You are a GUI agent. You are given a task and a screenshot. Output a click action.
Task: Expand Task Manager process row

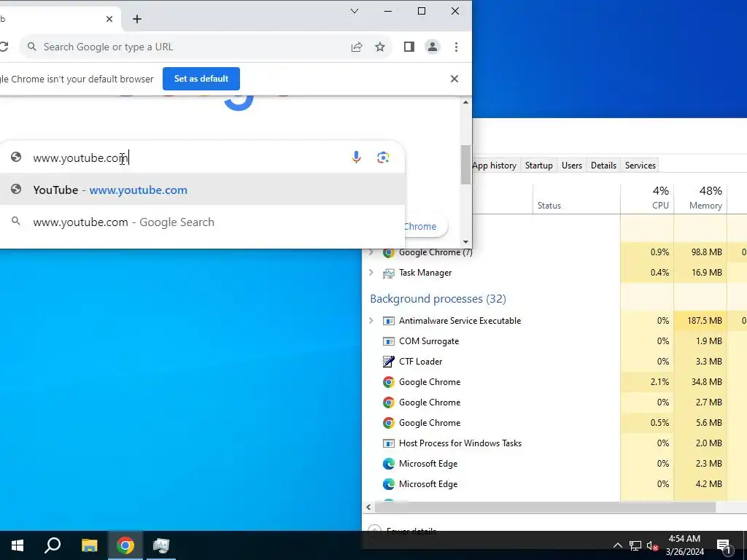[x=371, y=273]
